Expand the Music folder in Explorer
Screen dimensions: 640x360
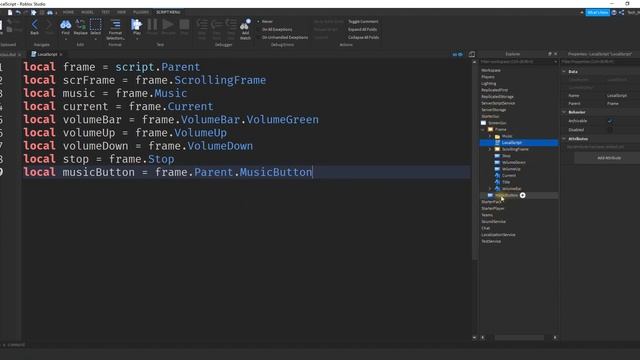pos(490,136)
